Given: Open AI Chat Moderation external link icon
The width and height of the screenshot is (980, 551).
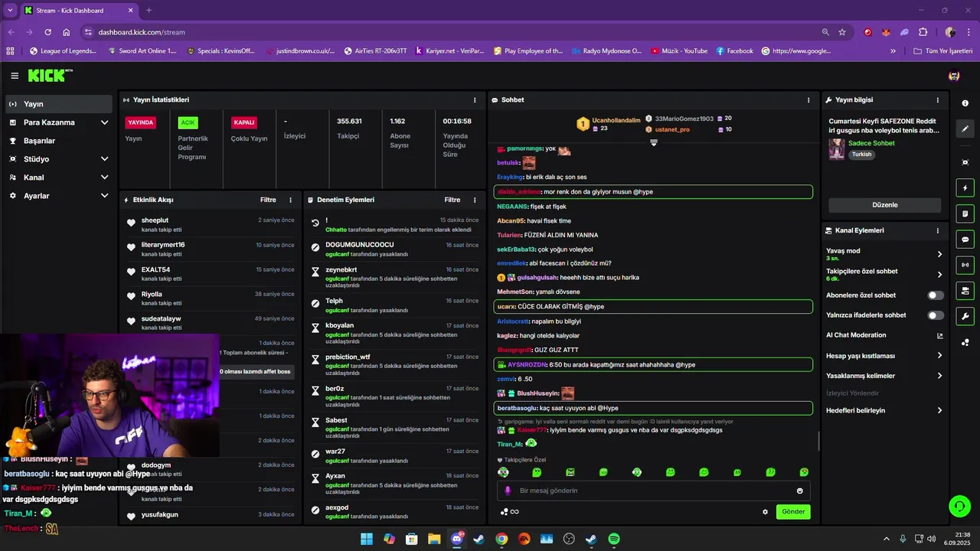Looking at the screenshot, I should click(940, 335).
